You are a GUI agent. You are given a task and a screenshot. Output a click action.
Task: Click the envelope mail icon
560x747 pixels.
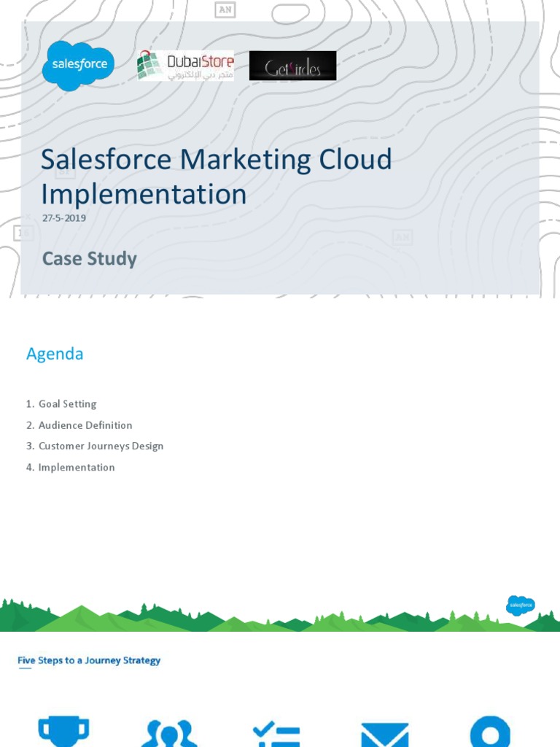tap(385, 735)
